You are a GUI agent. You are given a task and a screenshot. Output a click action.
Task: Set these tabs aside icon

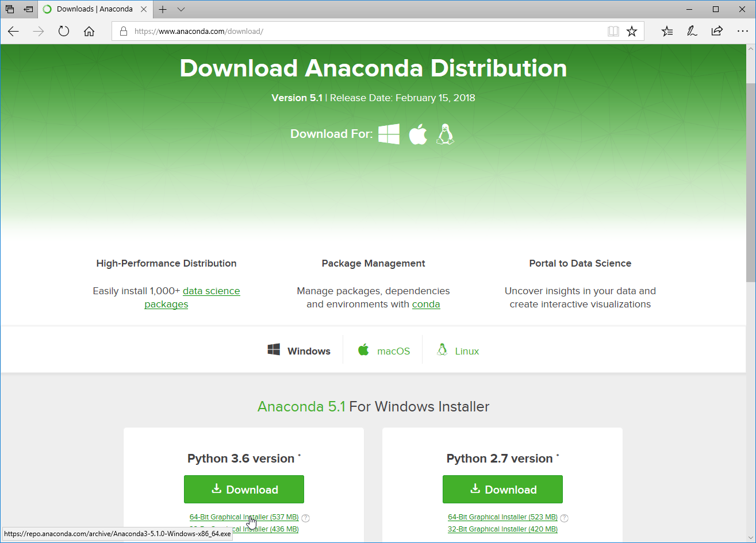(28, 9)
